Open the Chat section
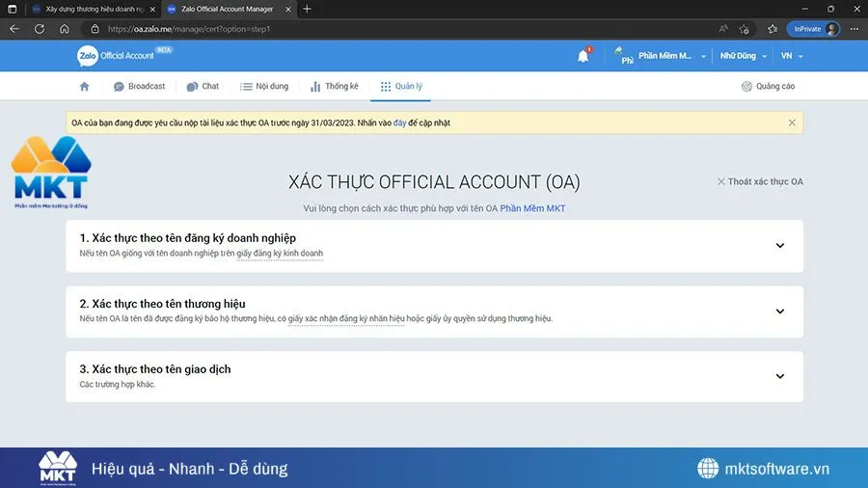Image resolution: width=868 pixels, height=488 pixels. click(203, 87)
